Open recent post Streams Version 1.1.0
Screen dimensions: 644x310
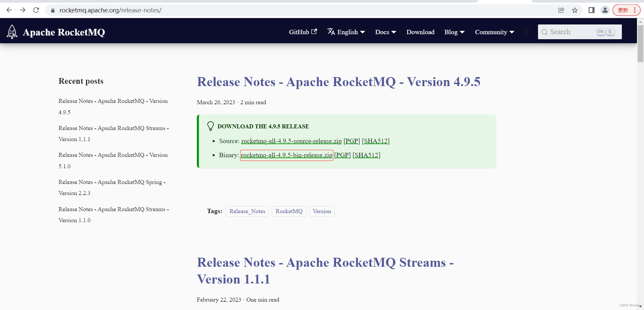click(114, 214)
